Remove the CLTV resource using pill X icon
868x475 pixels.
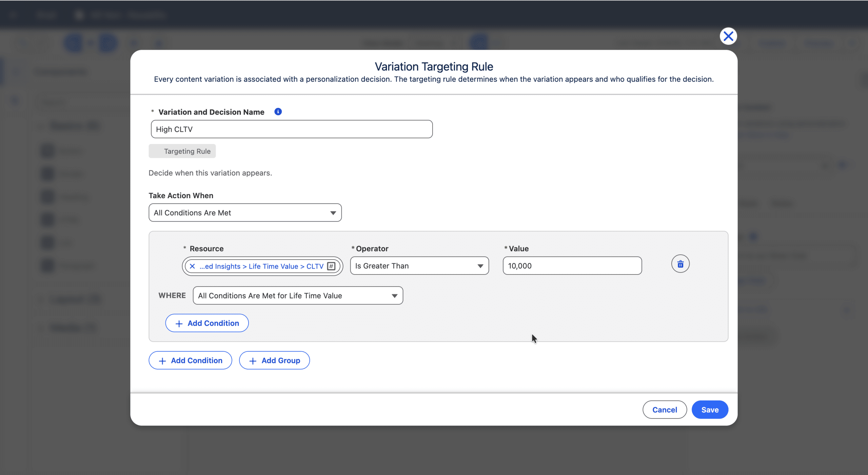coord(192,266)
